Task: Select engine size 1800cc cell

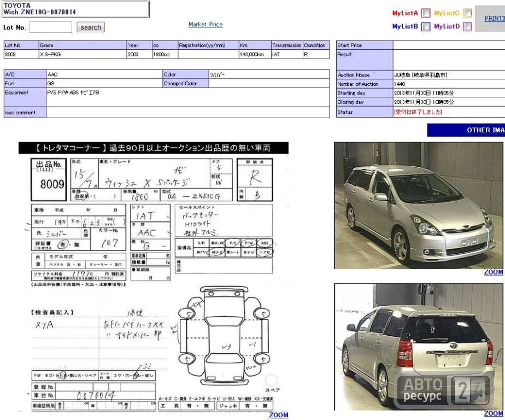Action: [x=165, y=54]
